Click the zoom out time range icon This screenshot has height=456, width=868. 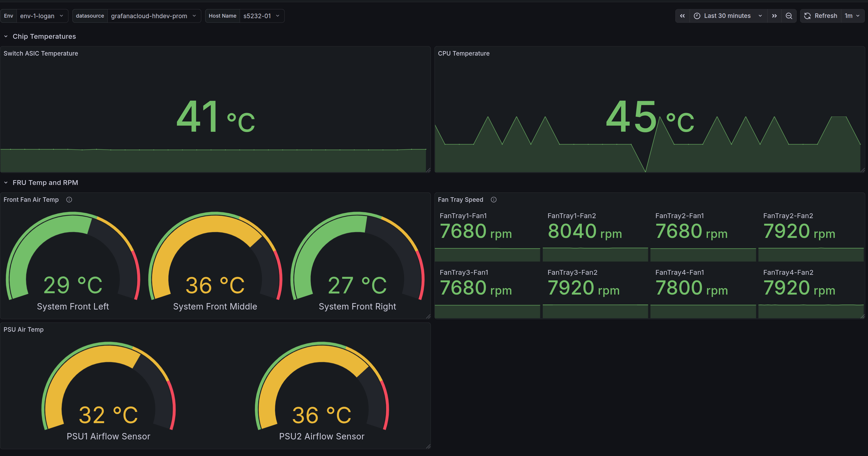click(789, 16)
